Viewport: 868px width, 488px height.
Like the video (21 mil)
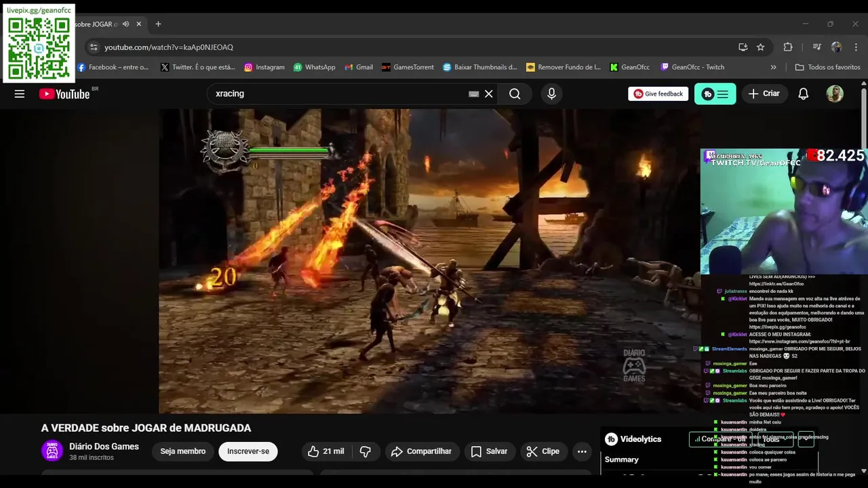point(325,451)
